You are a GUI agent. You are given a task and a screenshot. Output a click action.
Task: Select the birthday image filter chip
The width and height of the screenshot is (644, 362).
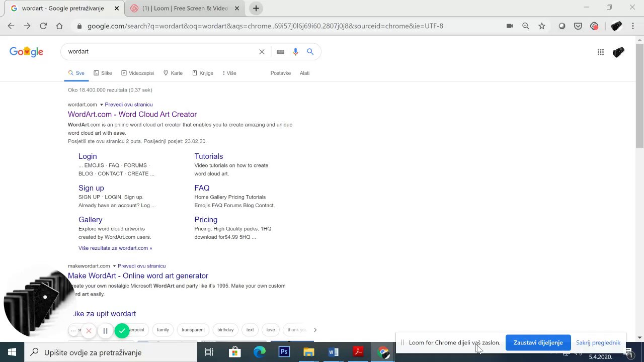225,330
